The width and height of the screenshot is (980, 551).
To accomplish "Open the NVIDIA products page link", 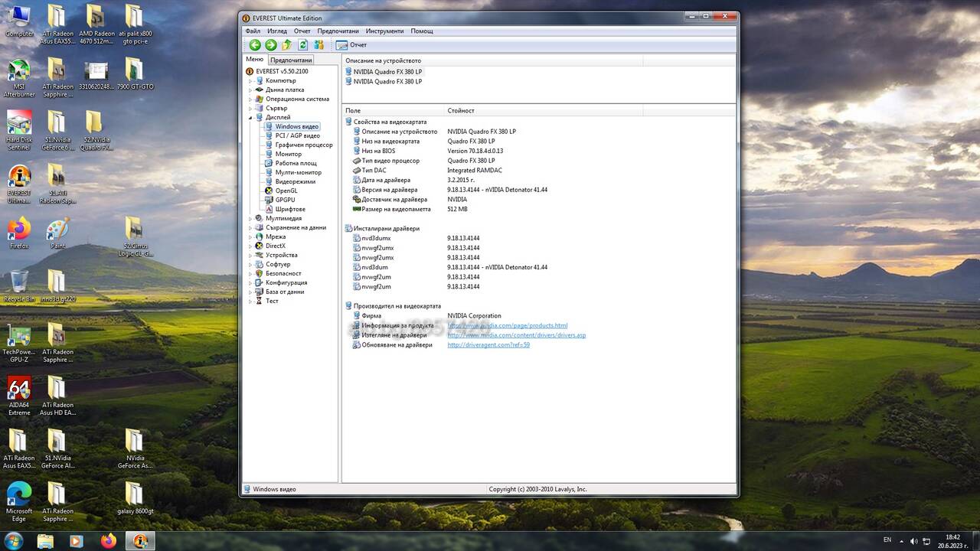I will point(507,325).
